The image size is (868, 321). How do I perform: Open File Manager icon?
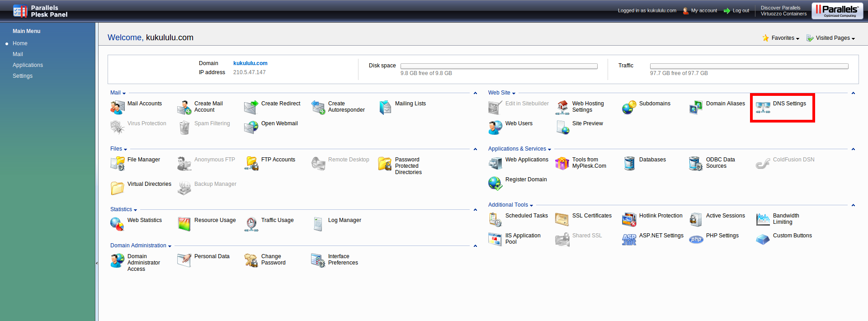pos(117,164)
